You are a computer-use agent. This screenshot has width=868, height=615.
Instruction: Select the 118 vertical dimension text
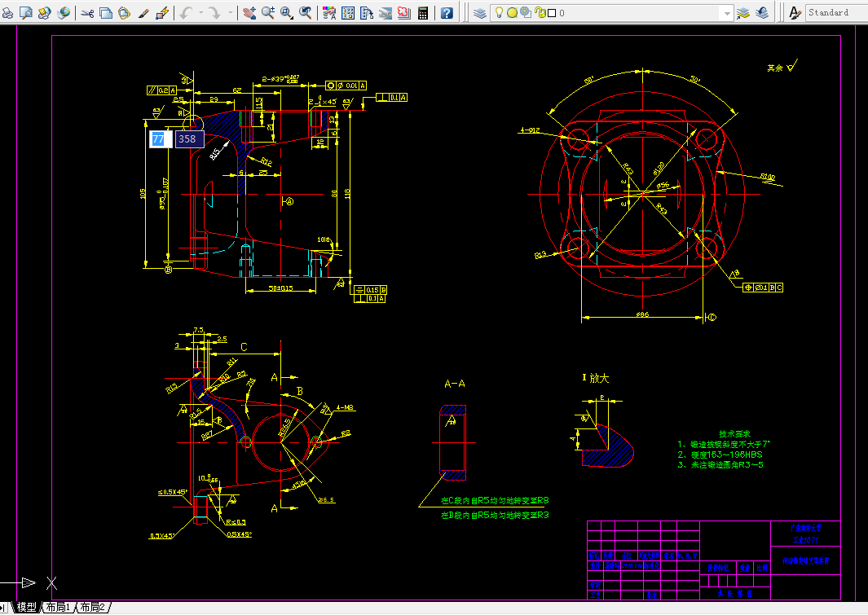(347, 194)
